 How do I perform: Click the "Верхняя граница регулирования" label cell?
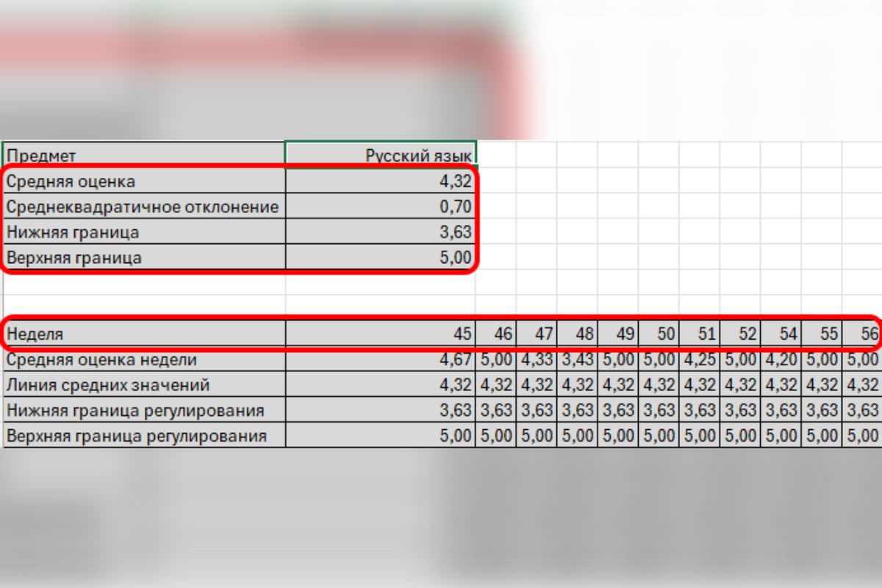click(143, 435)
